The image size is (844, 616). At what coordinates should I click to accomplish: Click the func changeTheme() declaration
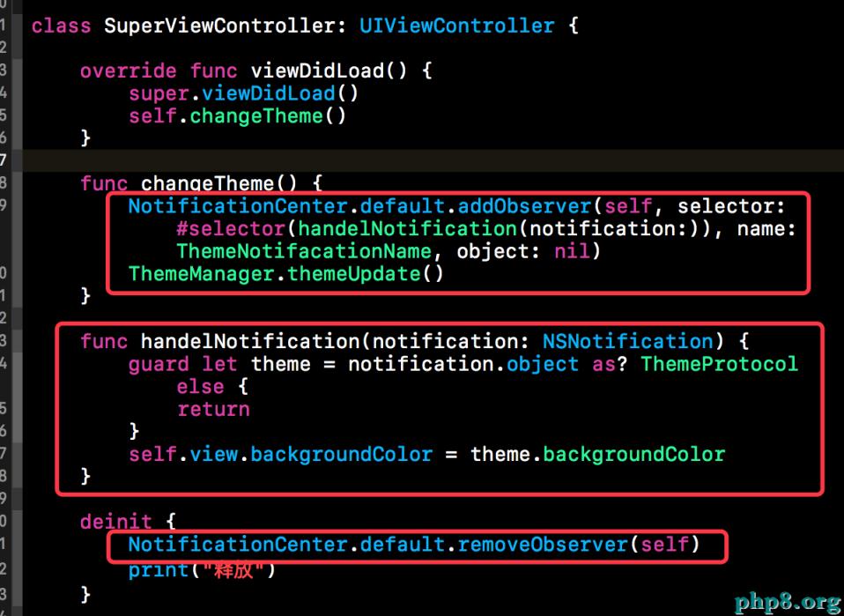pyautogui.click(x=202, y=184)
